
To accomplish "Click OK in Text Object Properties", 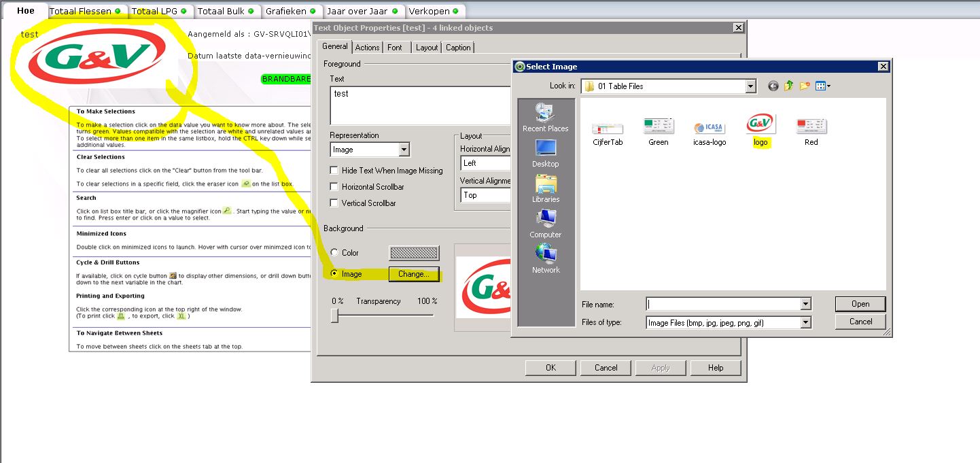I will coord(550,368).
